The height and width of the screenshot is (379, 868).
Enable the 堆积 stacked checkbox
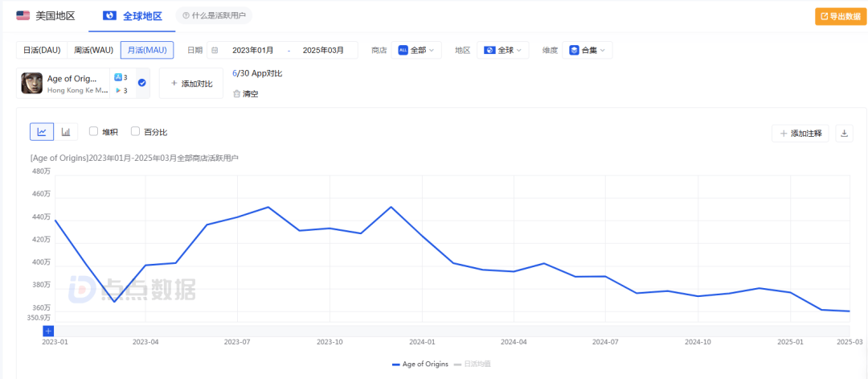click(93, 131)
